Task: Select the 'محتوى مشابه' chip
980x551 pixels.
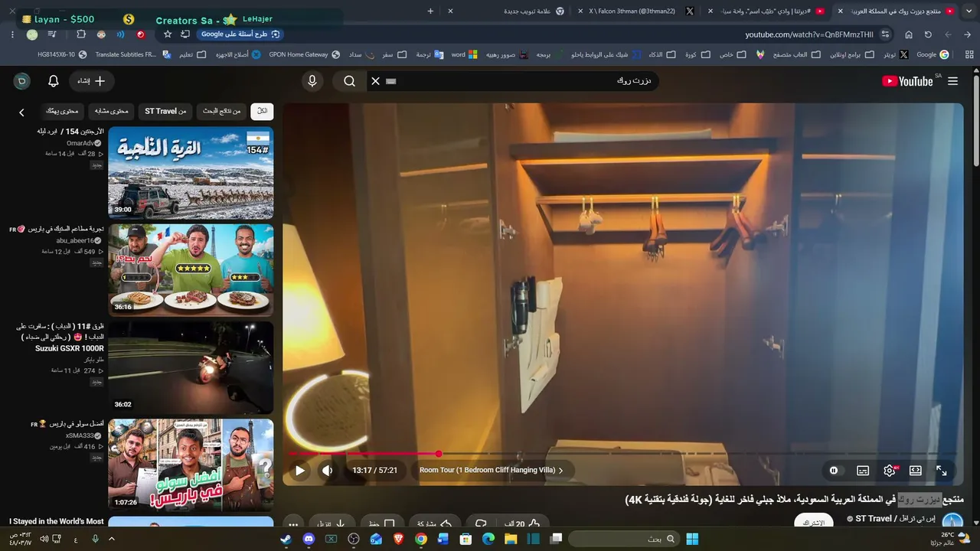Action: (112, 112)
